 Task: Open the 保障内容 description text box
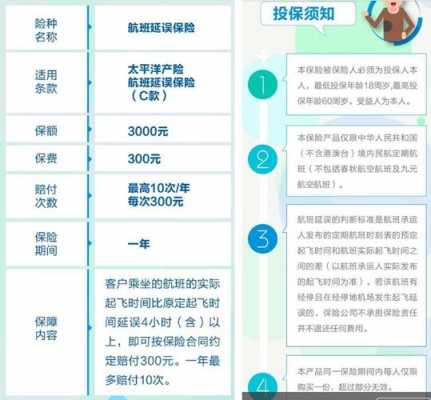(x=163, y=332)
